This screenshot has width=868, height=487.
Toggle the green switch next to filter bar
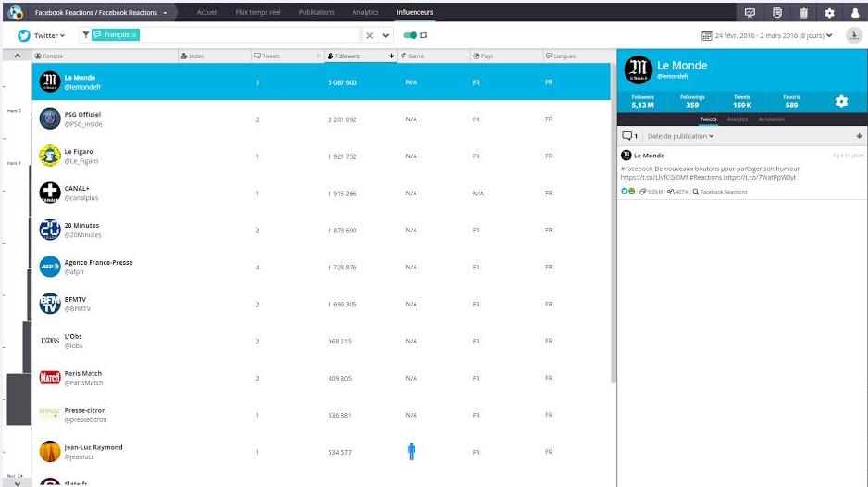(x=410, y=35)
